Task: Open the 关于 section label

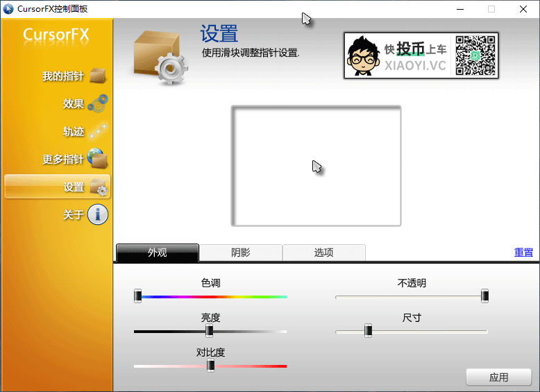Action: point(74,215)
